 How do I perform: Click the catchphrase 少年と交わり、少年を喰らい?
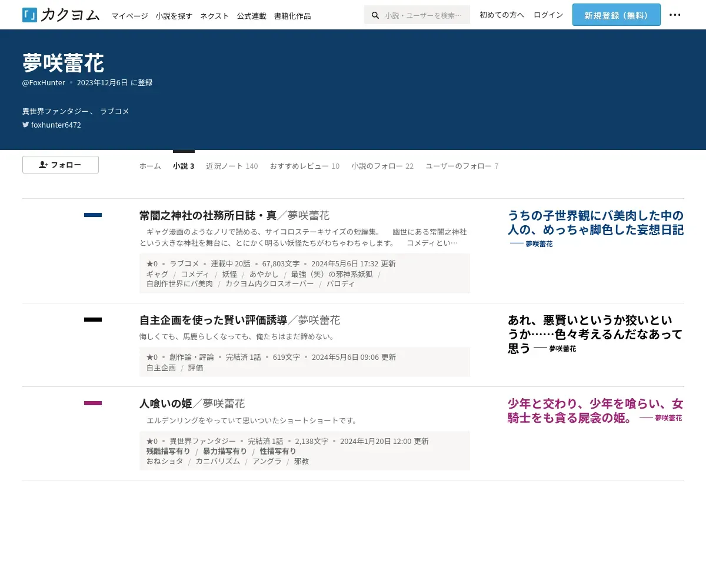595,410
